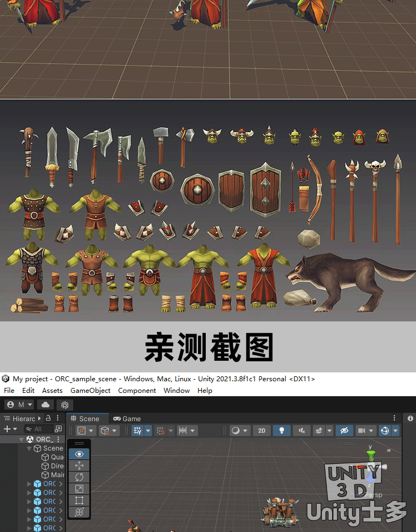
Task: Open the GameObject menu
Action: coord(90,390)
